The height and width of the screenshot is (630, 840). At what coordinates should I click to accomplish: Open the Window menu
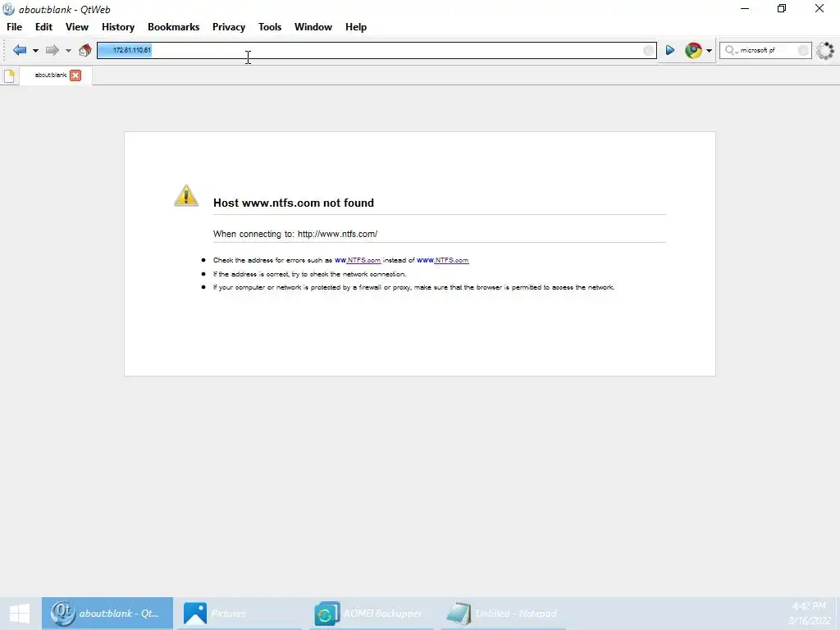[313, 27]
